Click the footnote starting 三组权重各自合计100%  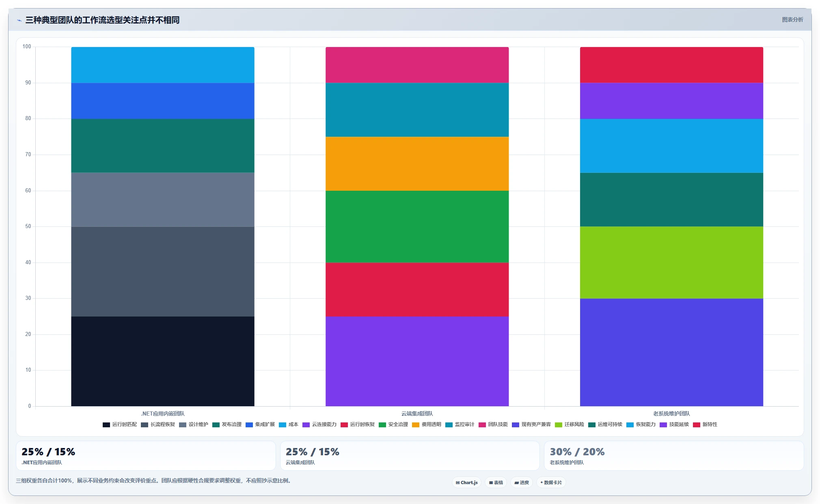coord(154,480)
